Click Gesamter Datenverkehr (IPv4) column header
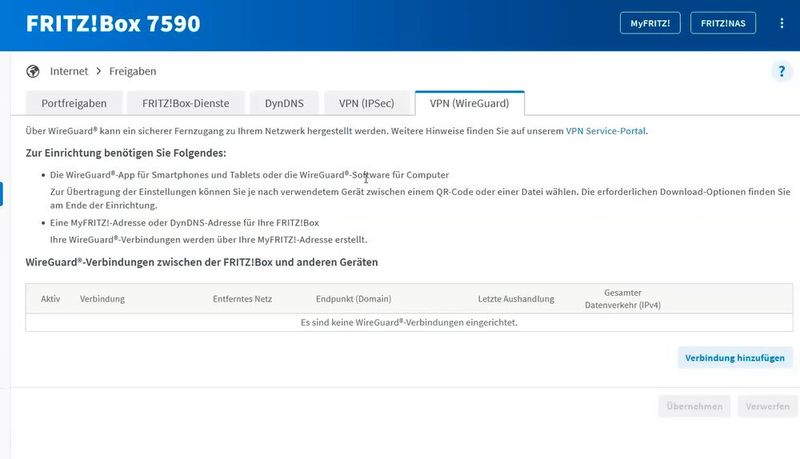Screen dimensions: 800x459 tap(622, 299)
